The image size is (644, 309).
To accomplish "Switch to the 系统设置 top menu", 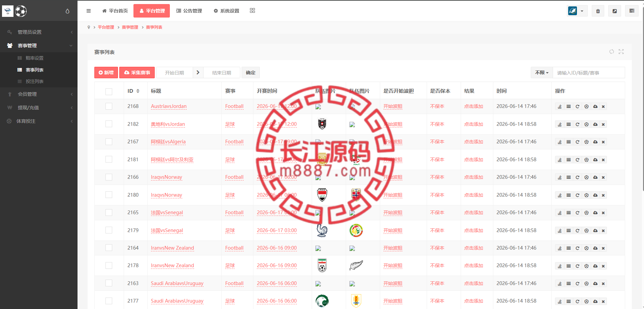I will [226, 11].
